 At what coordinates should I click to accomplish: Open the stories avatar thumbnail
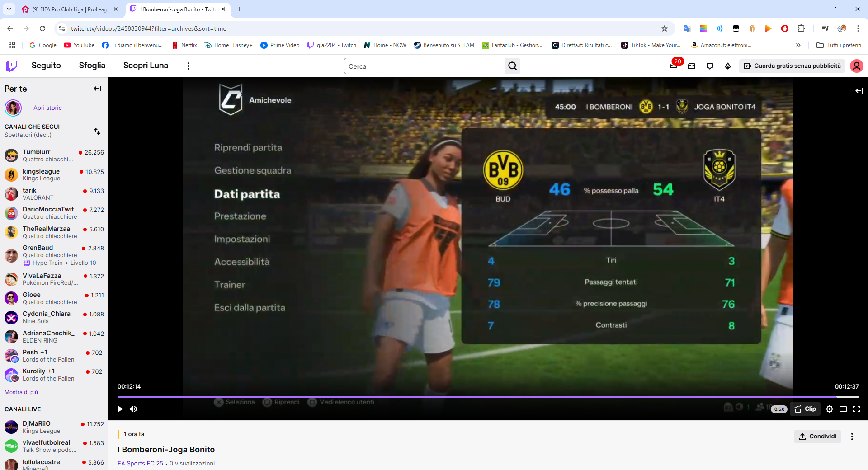click(x=13, y=108)
